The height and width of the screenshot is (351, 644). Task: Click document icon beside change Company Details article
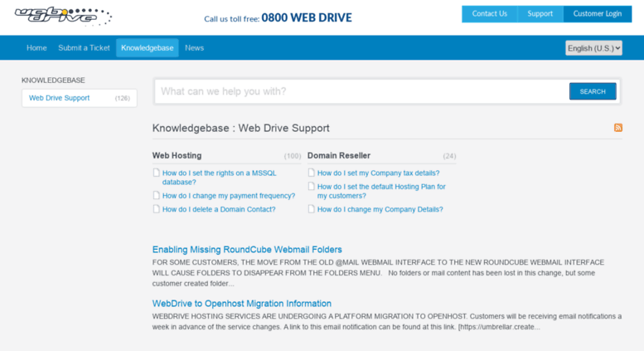312,209
